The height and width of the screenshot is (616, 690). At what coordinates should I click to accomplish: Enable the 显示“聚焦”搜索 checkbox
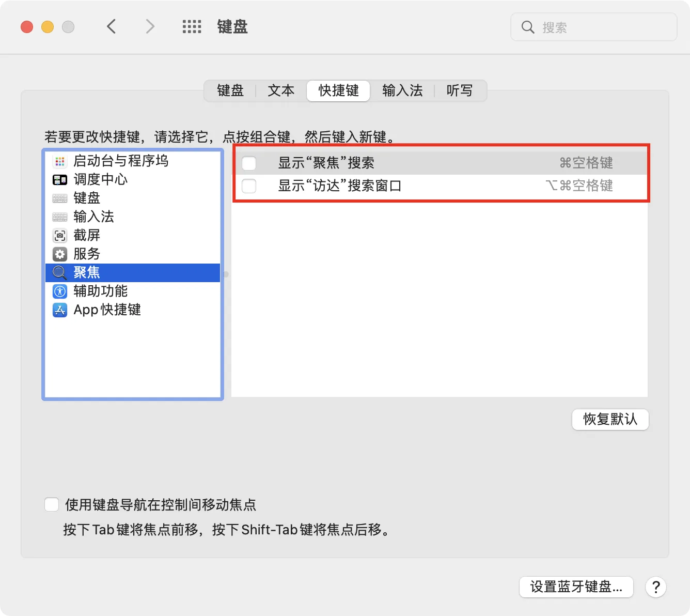(x=249, y=163)
